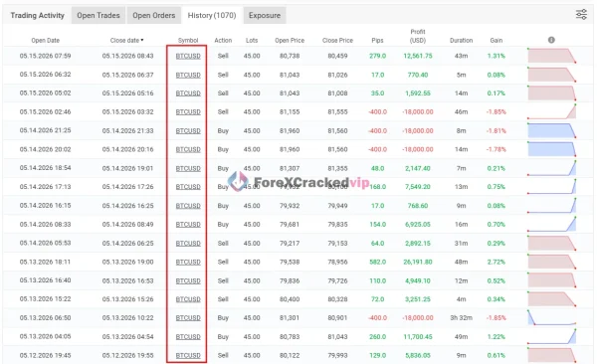This screenshot has width=597, height=364.
Task: Open BTCUSD link for 05.15.2026 02:46 trade
Action: tap(188, 112)
